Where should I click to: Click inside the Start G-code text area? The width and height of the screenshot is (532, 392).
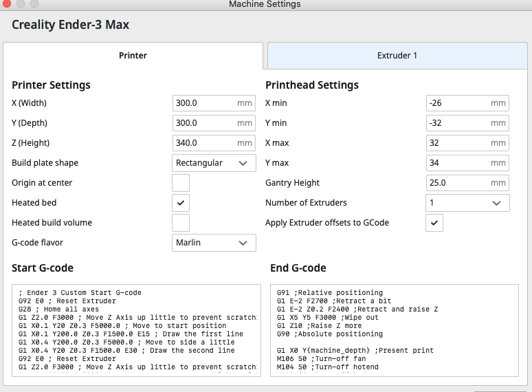136,330
